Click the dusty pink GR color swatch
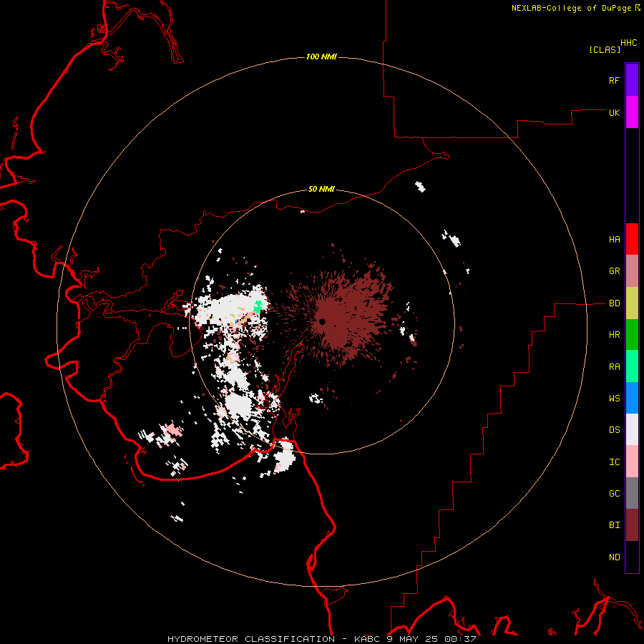This screenshot has width=644, height=644. click(x=632, y=271)
